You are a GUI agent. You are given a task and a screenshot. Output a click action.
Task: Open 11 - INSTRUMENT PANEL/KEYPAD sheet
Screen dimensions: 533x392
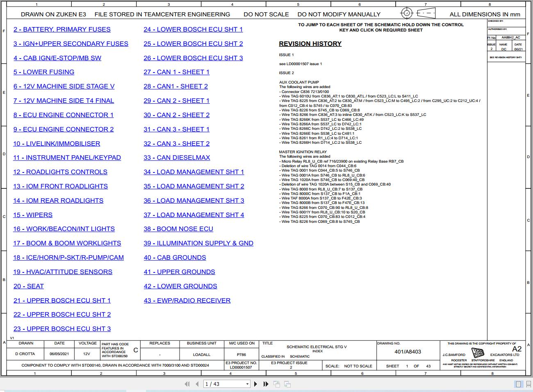point(67,158)
